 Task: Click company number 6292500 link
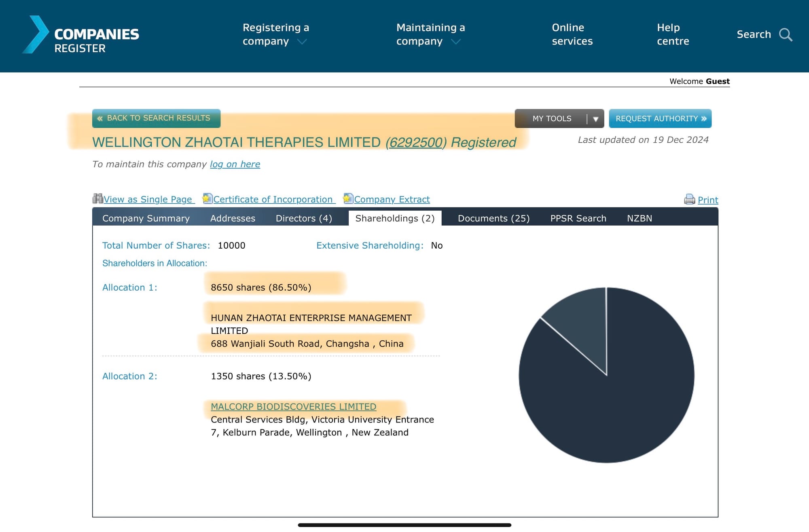pyautogui.click(x=416, y=143)
